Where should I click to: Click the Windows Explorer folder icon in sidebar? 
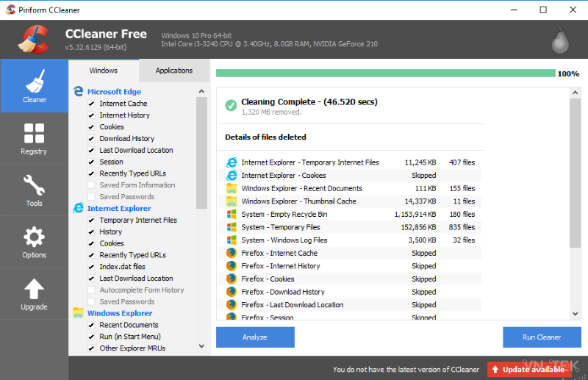[79, 313]
